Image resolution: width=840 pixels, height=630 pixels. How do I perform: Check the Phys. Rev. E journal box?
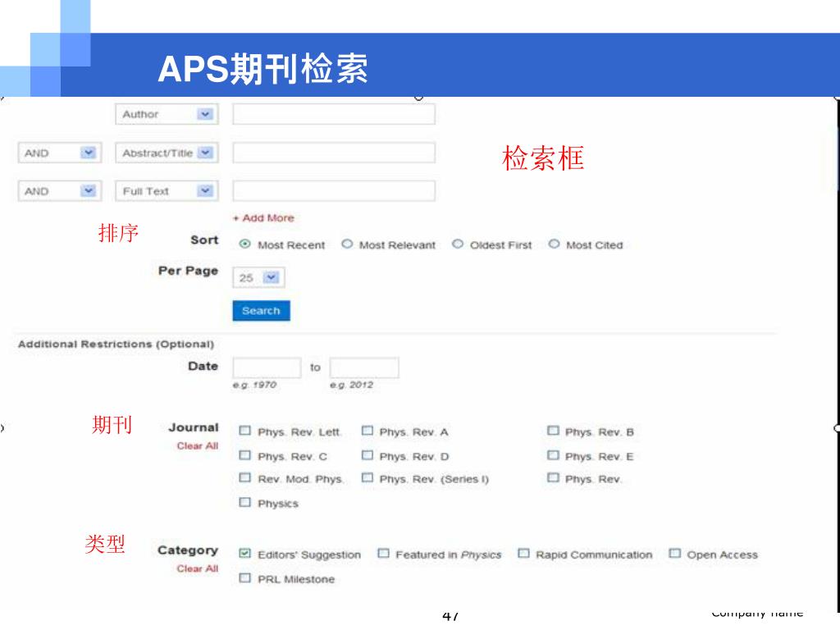click(553, 455)
